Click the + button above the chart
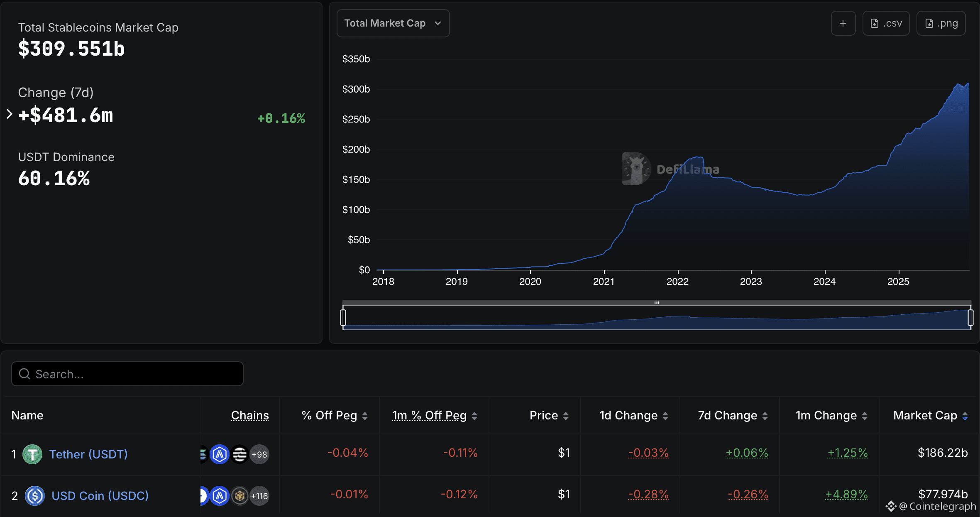Image resolution: width=980 pixels, height=517 pixels. (843, 23)
